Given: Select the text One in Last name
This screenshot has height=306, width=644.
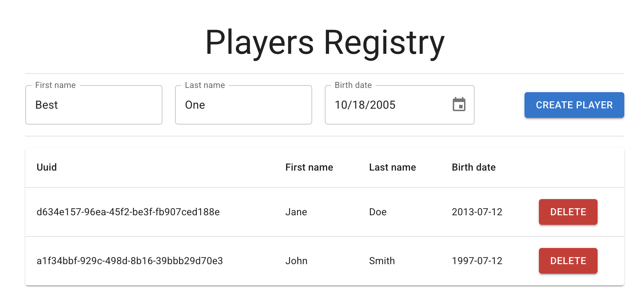Looking at the screenshot, I should pos(195,105).
